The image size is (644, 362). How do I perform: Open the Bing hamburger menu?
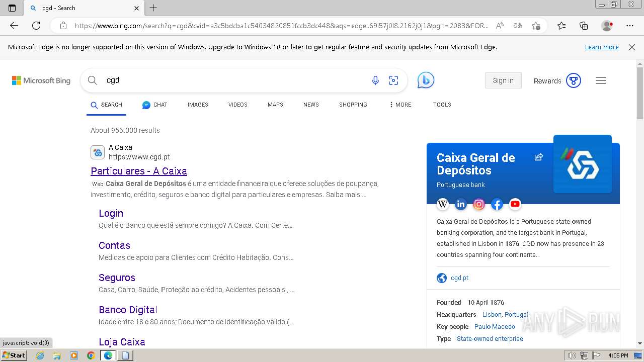(601, 80)
